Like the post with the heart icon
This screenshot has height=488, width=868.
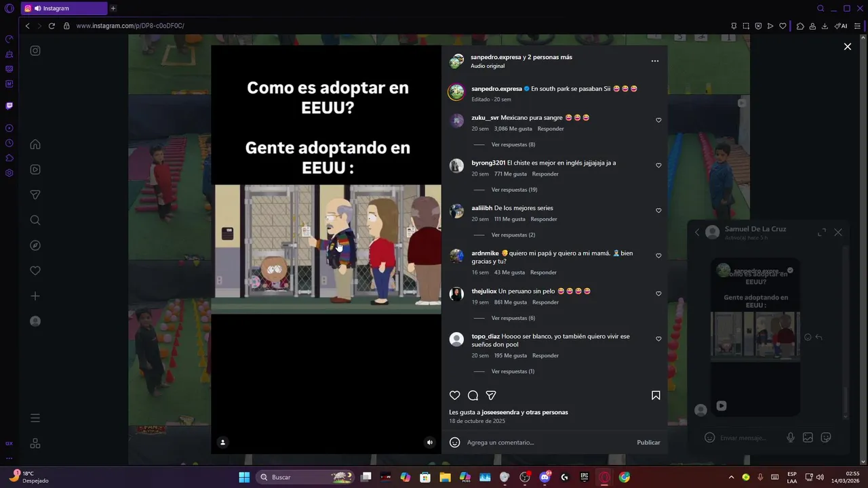click(455, 395)
